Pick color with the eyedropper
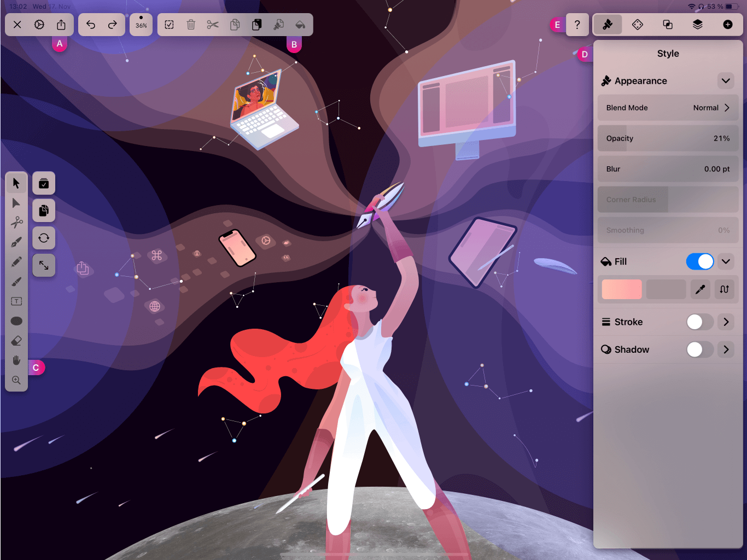747x560 pixels. click(700, 289)
